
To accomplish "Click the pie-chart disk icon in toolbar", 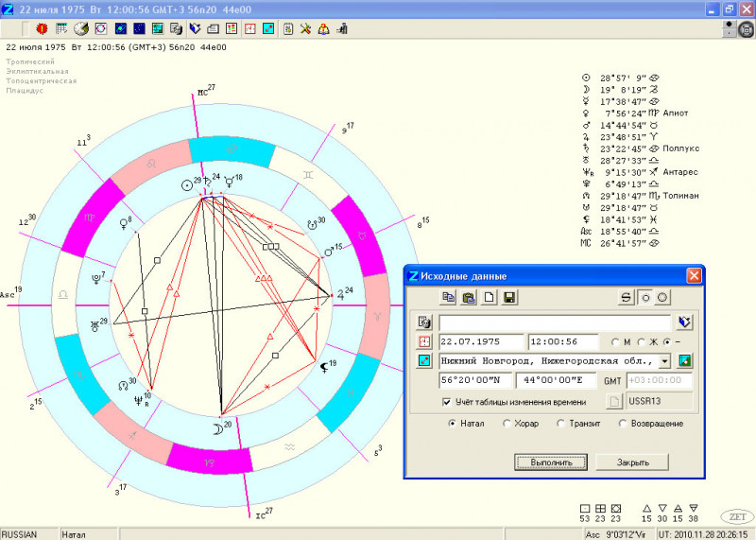I will (81, 29).
